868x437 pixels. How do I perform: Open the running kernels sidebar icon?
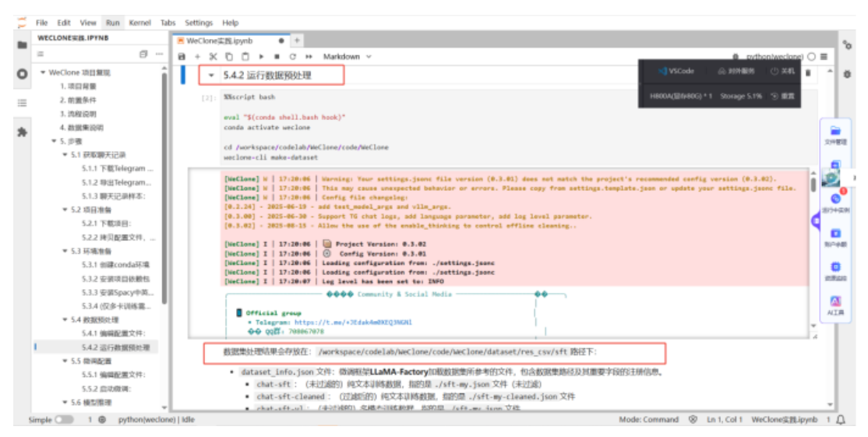(x=22, y=74)
